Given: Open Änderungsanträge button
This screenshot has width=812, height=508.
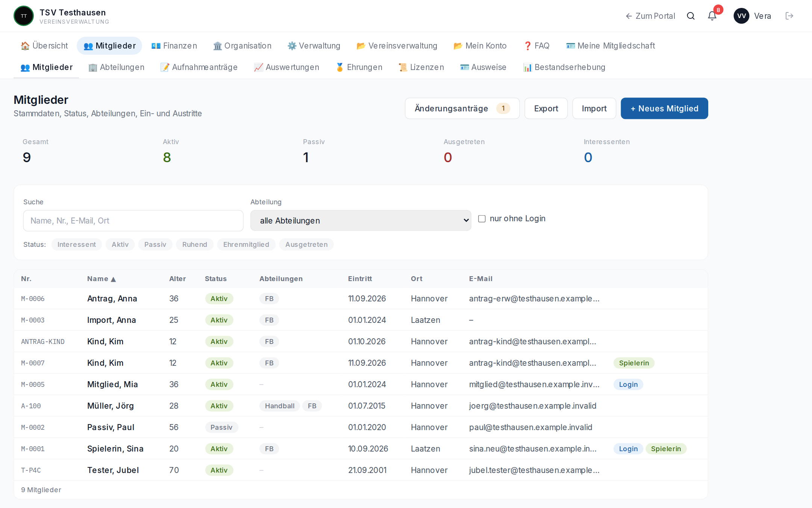Looking at the screenshot, I should 462,108.
